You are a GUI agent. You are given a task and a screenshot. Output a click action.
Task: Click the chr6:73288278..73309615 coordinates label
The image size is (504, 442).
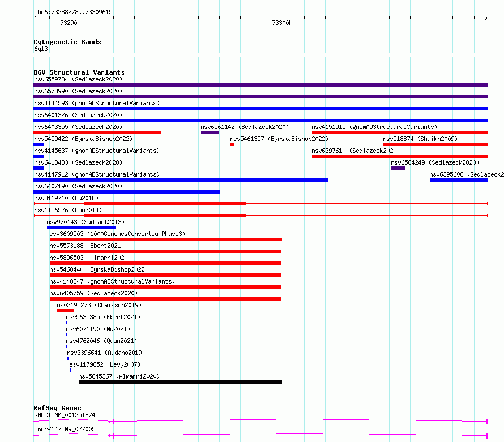pyautogui.click(x=73, y=12)
